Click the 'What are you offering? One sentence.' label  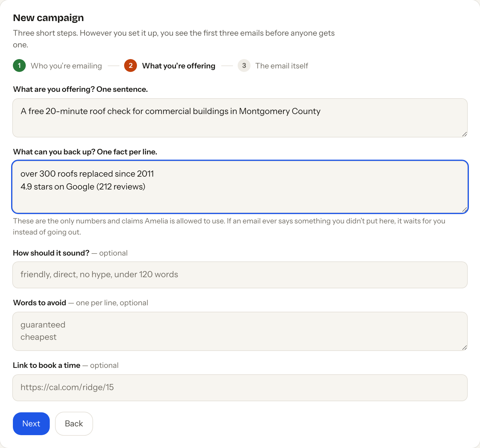click(x=80, y=89)
